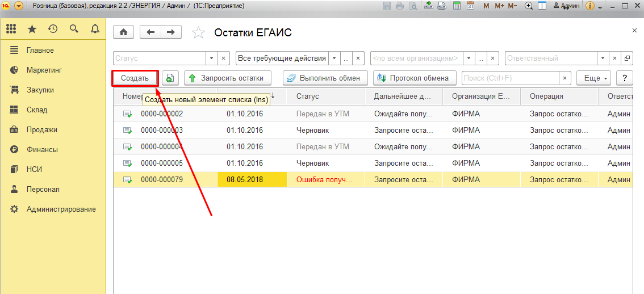
Task: Select the Ошибка получ... status cell
Action: click(x=326, y=180)
